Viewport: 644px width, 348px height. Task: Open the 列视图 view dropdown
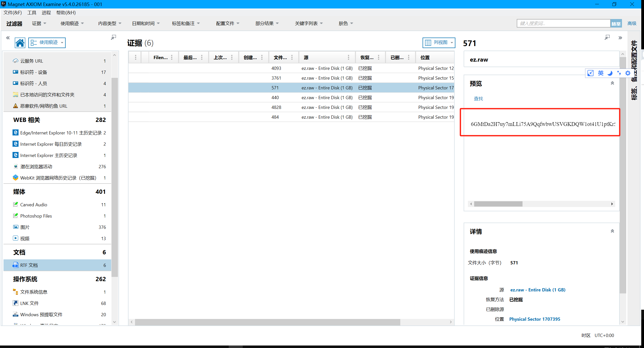439,43
